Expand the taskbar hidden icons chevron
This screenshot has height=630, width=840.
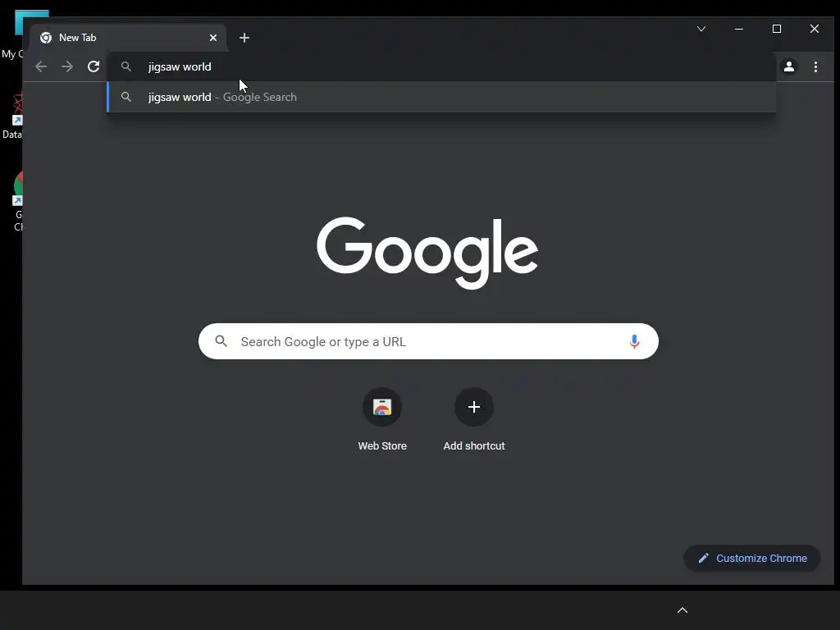pos(682,610)
